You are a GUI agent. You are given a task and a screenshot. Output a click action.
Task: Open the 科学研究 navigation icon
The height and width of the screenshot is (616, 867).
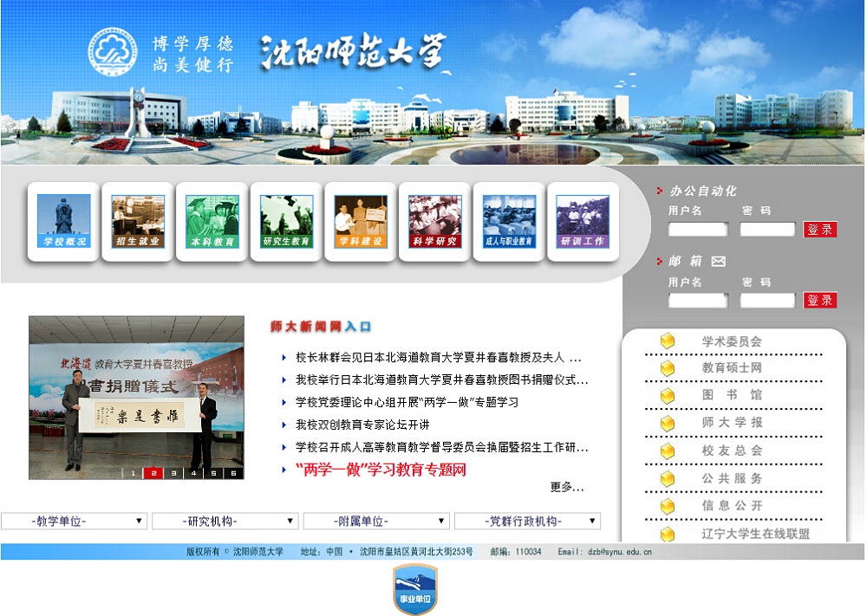pyautogui.click(x=434, y=221)
